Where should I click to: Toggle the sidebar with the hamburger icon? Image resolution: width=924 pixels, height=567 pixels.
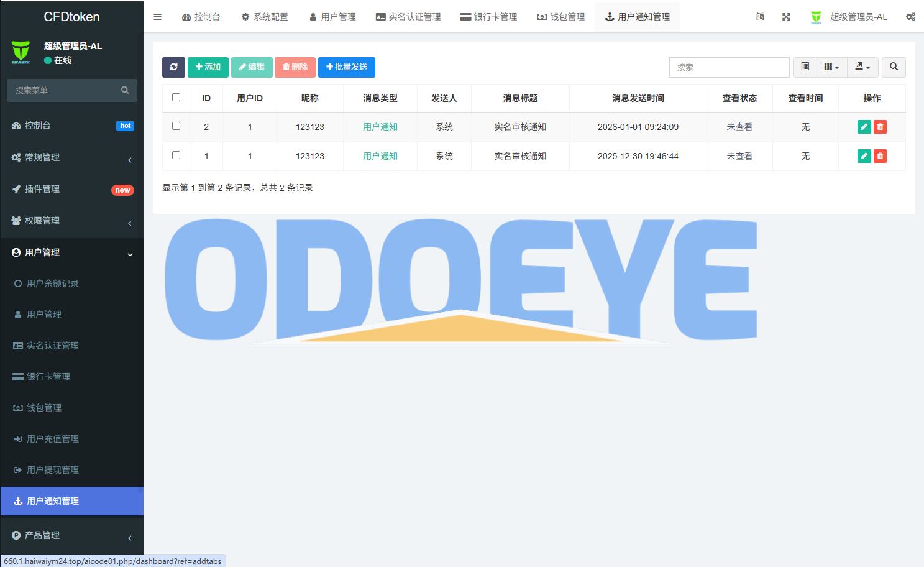click(158, 17)
